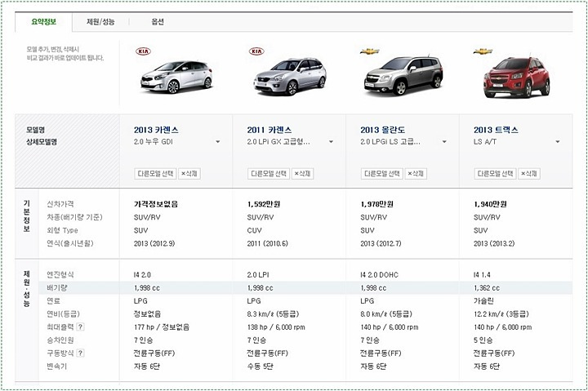
Task: Click the 연비(등급) row label
Action: pyautogui.click(x=63, y=313)
